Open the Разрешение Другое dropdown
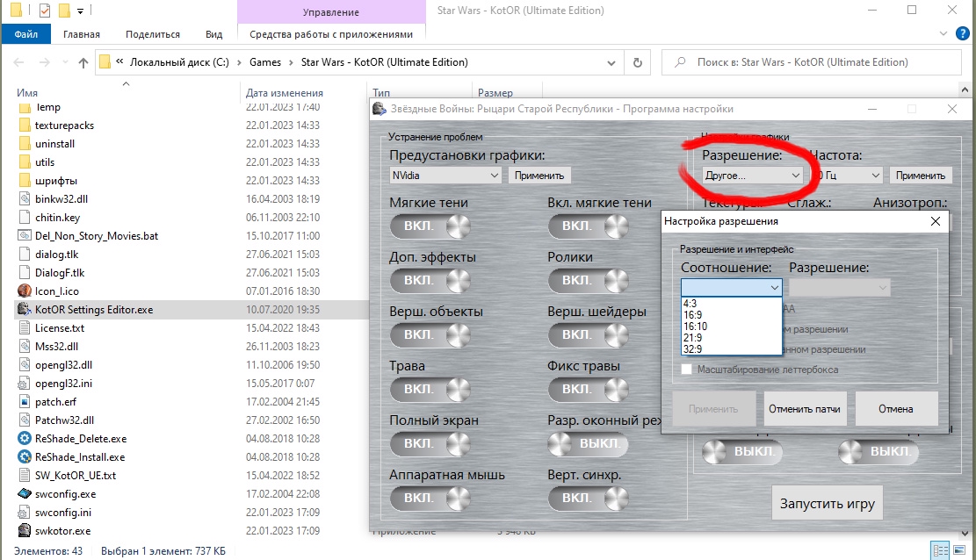This screenshot has width=976, height=560. click(x=752, y=176)
